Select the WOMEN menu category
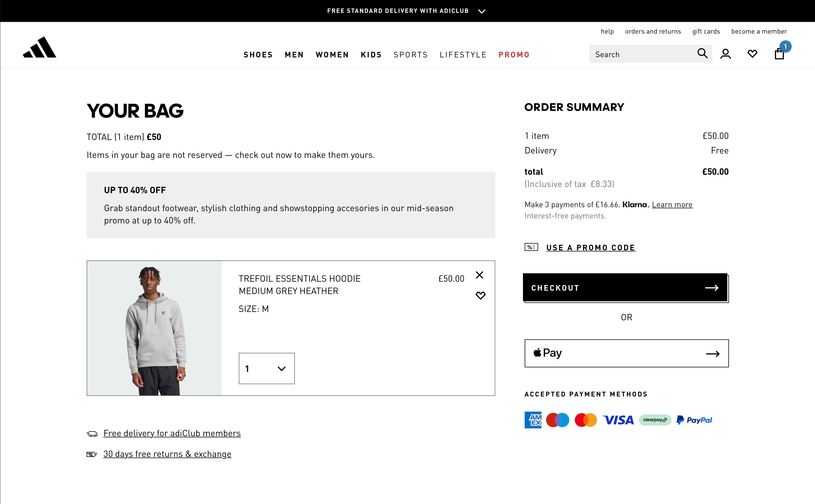 coord(332,55)
